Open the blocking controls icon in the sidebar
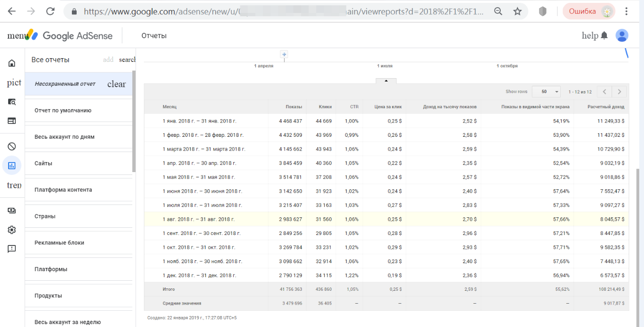The height and width of the screenshot is (327, 644). point(12,146)
